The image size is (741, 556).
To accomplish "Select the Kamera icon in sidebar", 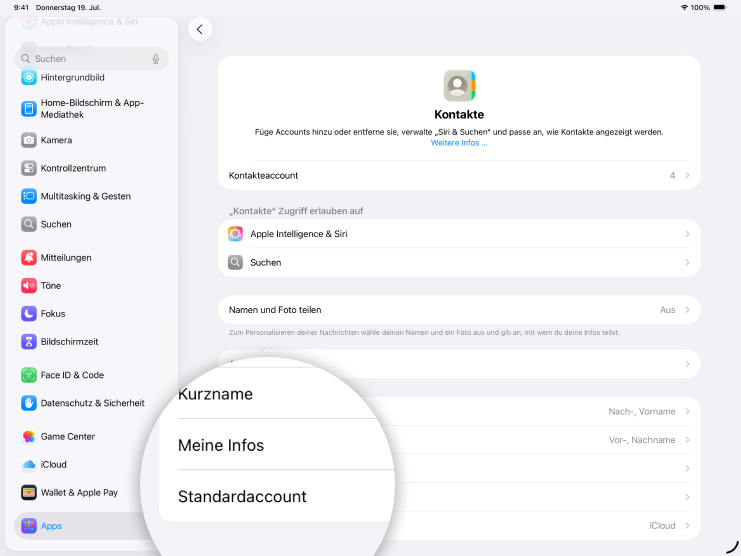I will click(29, 140).
